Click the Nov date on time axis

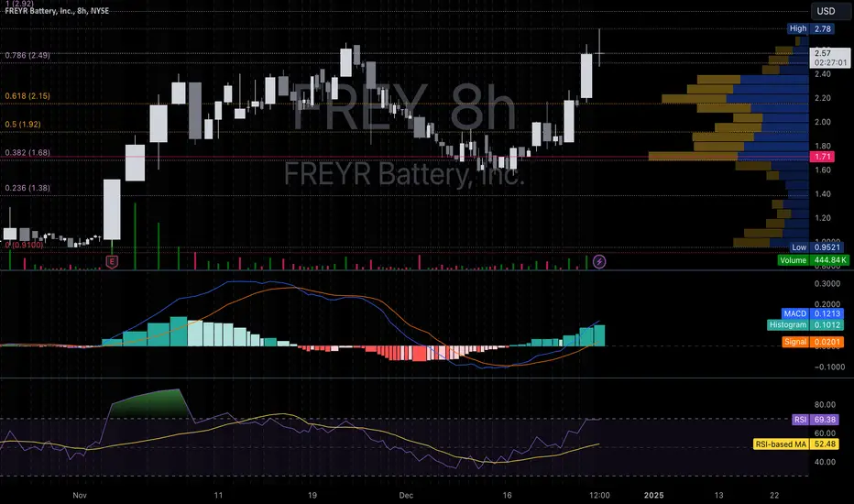coord(80,495)
